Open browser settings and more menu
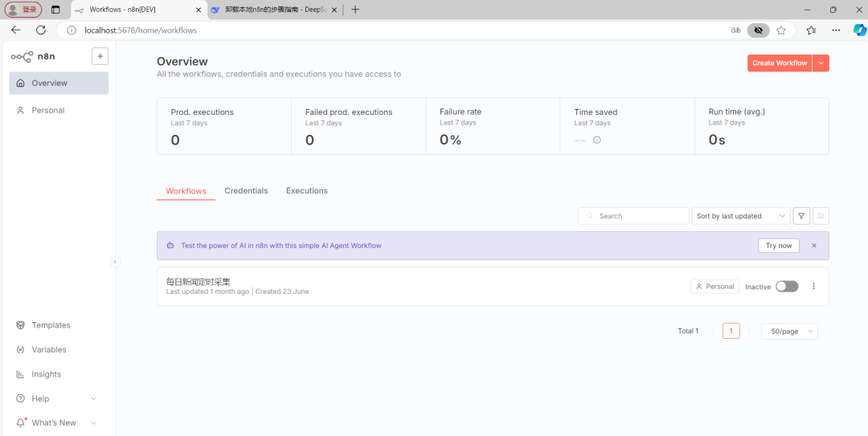The image size is (868, 436). point(836,31)
